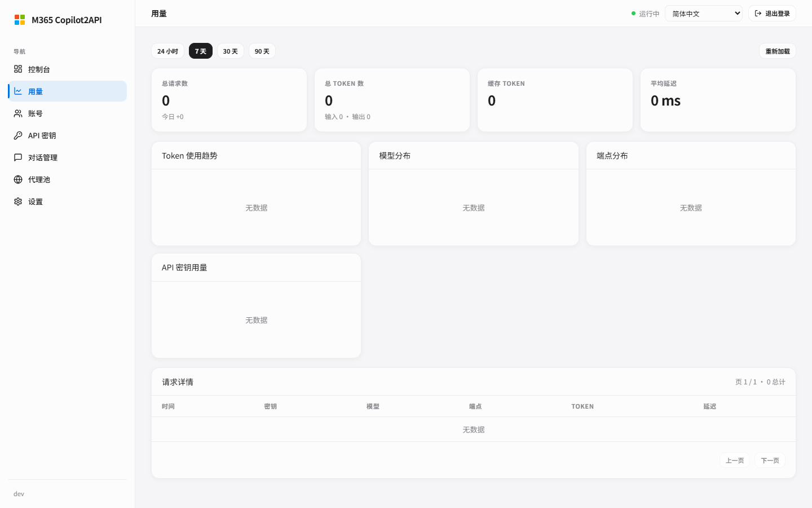Open the 账号 menu label
The image size is (812, 508).
click(x=36, y=113)
